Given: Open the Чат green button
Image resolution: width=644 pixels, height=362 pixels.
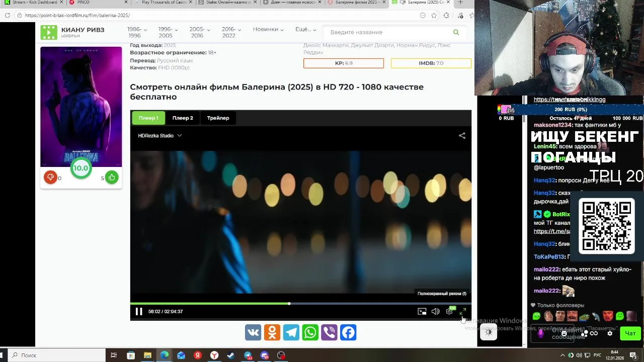Looking at the screenshot, I should [x=630, y=333].
